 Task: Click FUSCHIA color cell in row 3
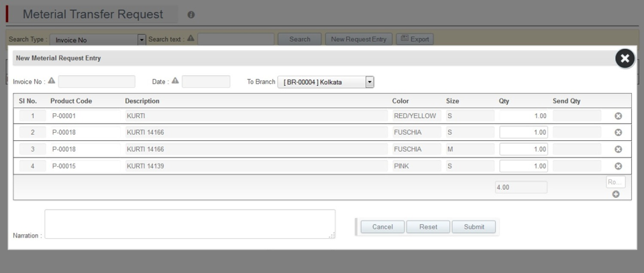[x=417, y=149]
